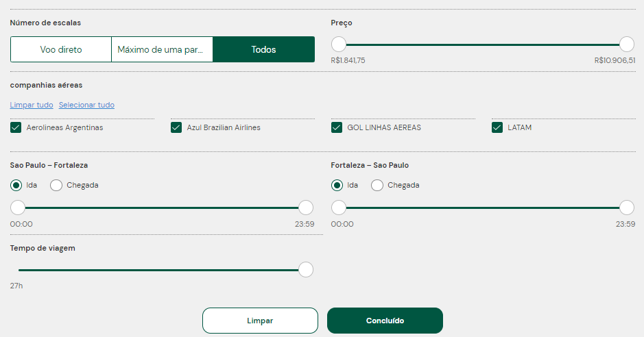Viewport: 644px width, 337px height.
Task: Select Ida radio for Sao Paulo – Fortaleza
Action: [16, 185]
